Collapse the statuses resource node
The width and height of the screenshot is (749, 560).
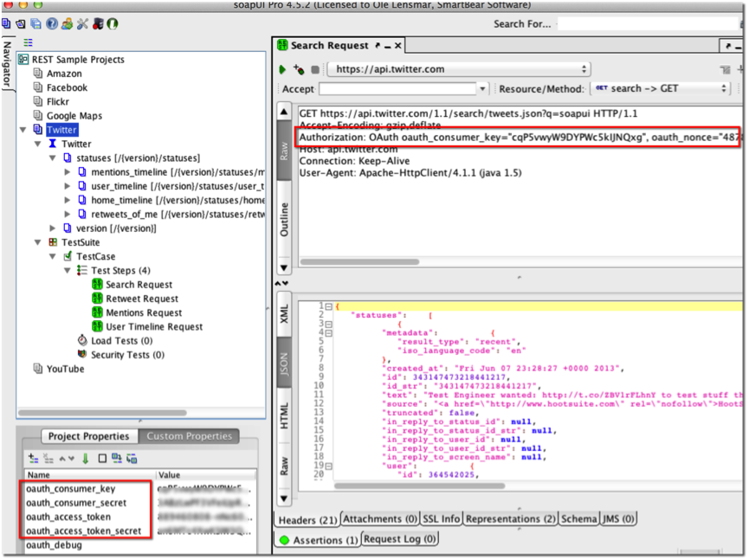click(x=53, y=158)
